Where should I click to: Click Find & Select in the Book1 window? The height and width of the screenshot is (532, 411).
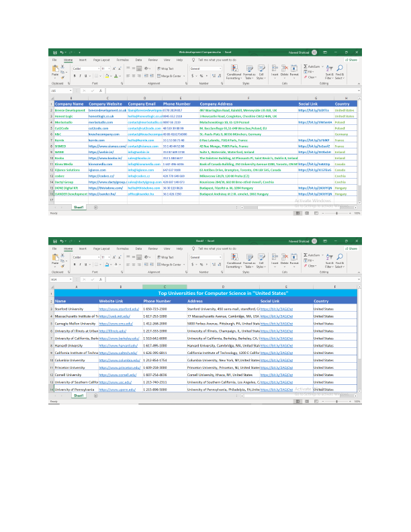click(x=339, y=261)
